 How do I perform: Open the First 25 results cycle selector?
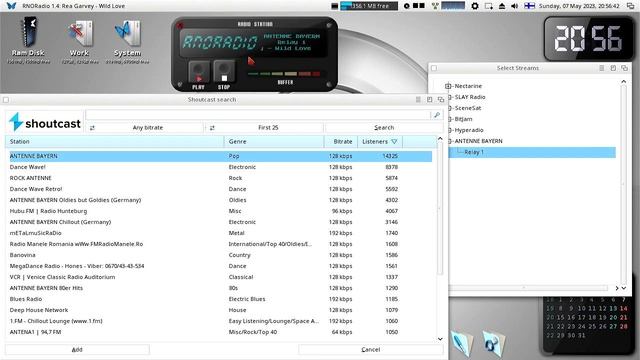coord(264,127)
